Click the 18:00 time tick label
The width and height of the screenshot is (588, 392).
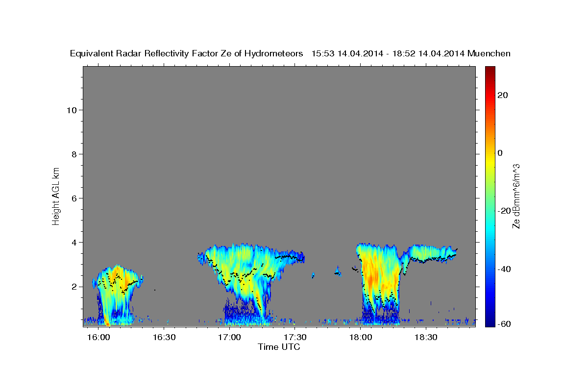pyautogui.click(x=360, y=338)
